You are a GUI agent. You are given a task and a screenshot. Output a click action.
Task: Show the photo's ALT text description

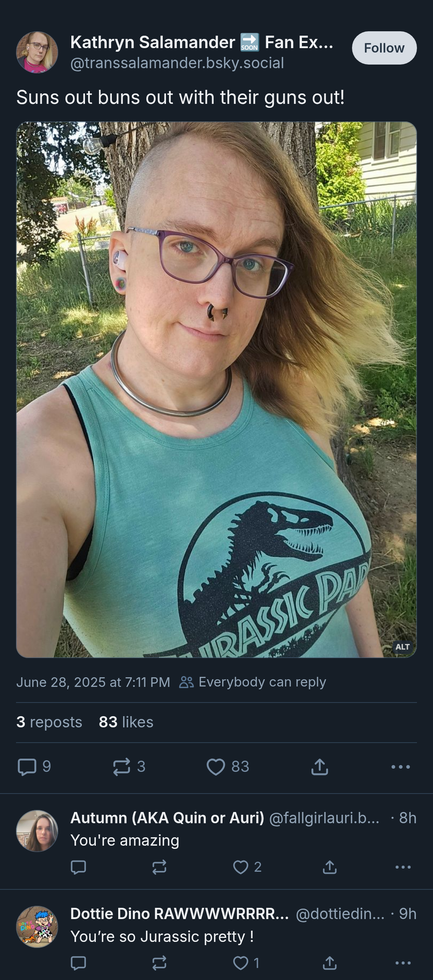pos(402,647)
